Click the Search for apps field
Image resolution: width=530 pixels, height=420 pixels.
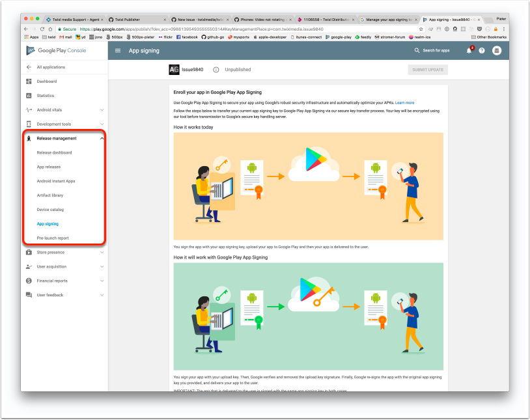click(436, 50)
